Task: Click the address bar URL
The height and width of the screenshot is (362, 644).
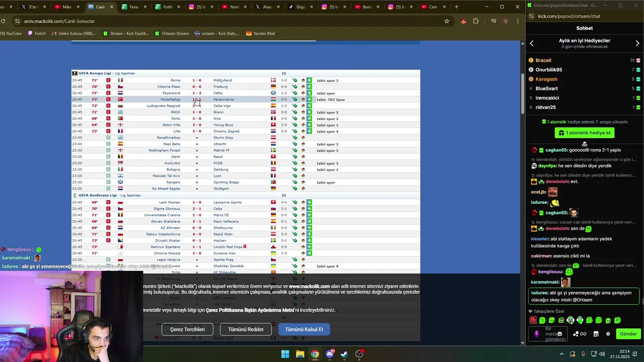Action: coord(59,21)
